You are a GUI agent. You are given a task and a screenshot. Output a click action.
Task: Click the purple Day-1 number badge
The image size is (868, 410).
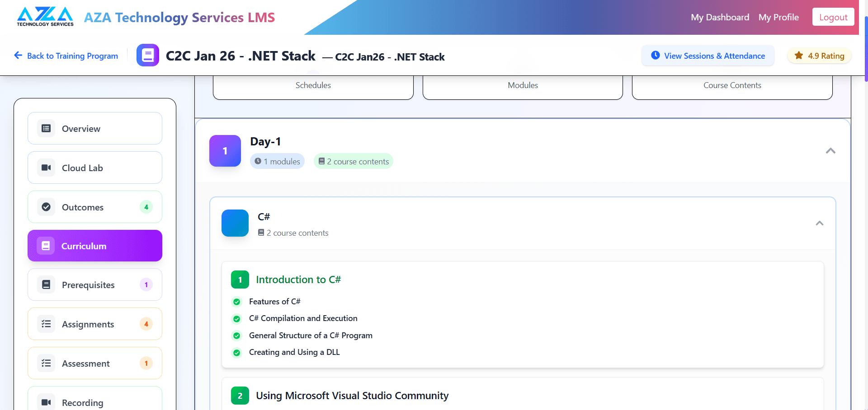point(225,151)
